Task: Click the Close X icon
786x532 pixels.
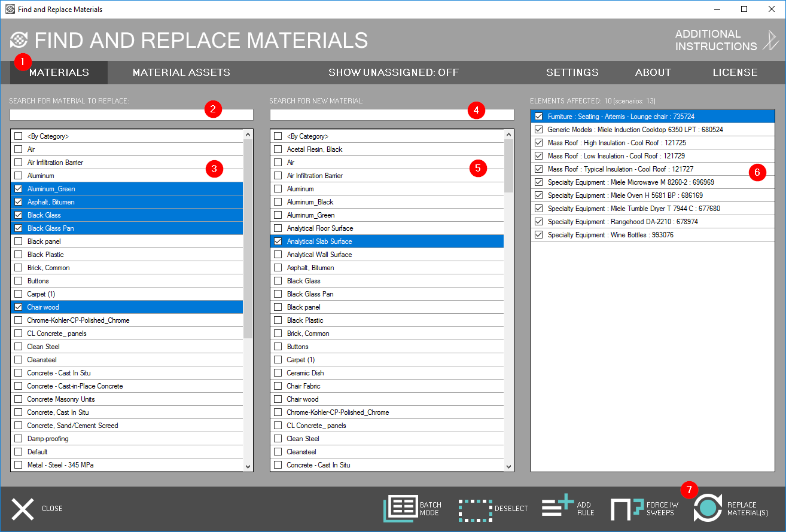Action: point(23,509)
